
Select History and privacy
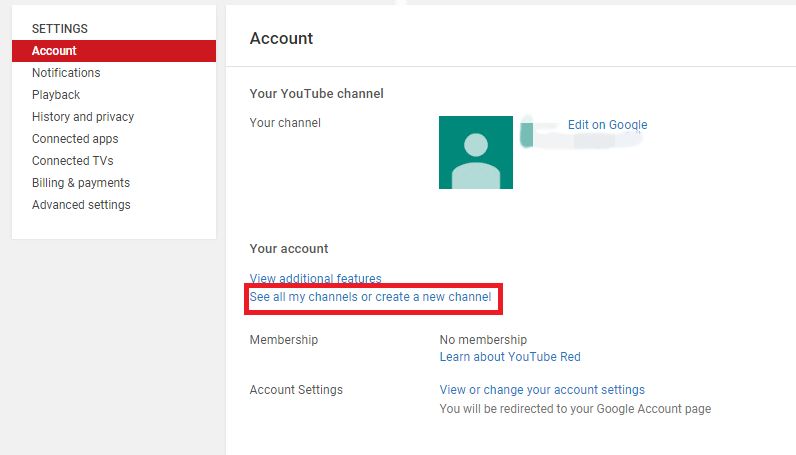[83, 117]
